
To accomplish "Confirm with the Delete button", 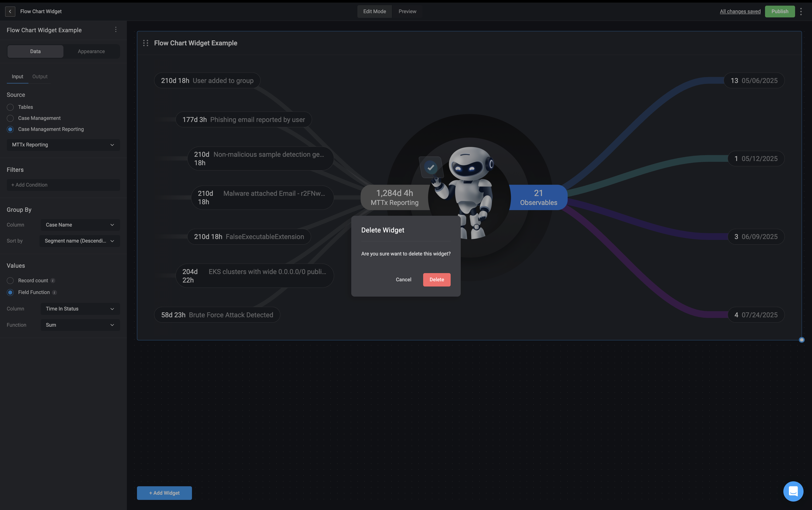I will [x=436, y=280].
